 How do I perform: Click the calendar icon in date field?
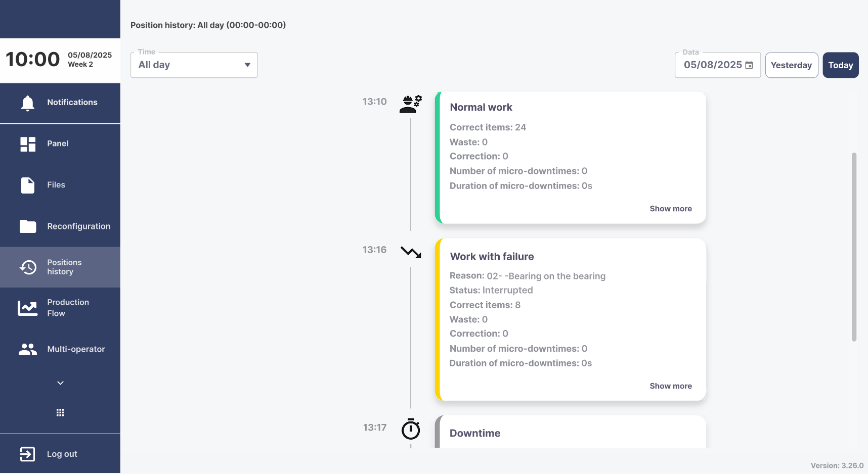pos(749,65)
